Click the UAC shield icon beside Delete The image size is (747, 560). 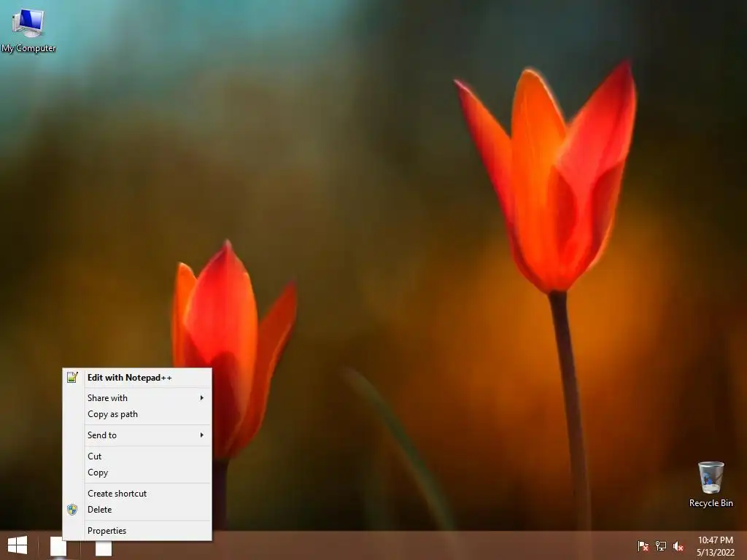click(72, 510)
